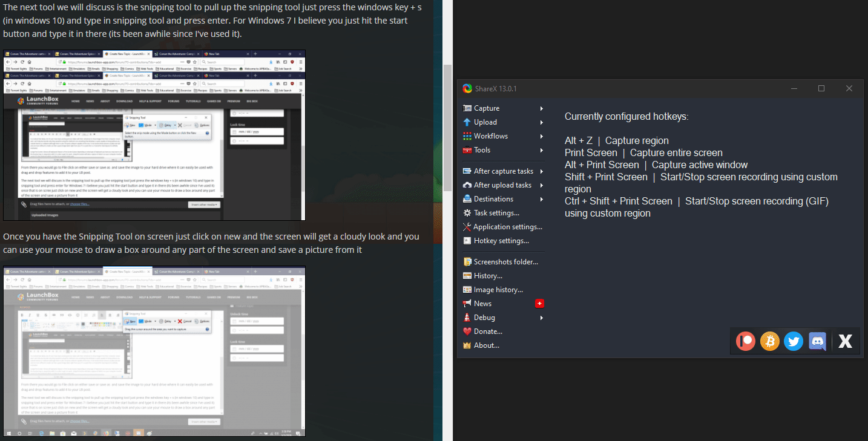This screenshot has height=441, width=868.
Task: Expand the Upload submenu arrow
Action: point(541,122)
